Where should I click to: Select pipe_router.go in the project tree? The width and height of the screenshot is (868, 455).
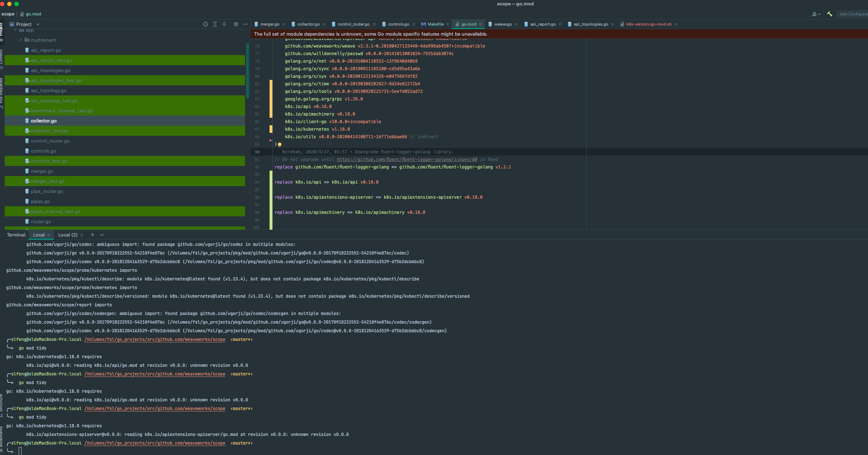47,191
